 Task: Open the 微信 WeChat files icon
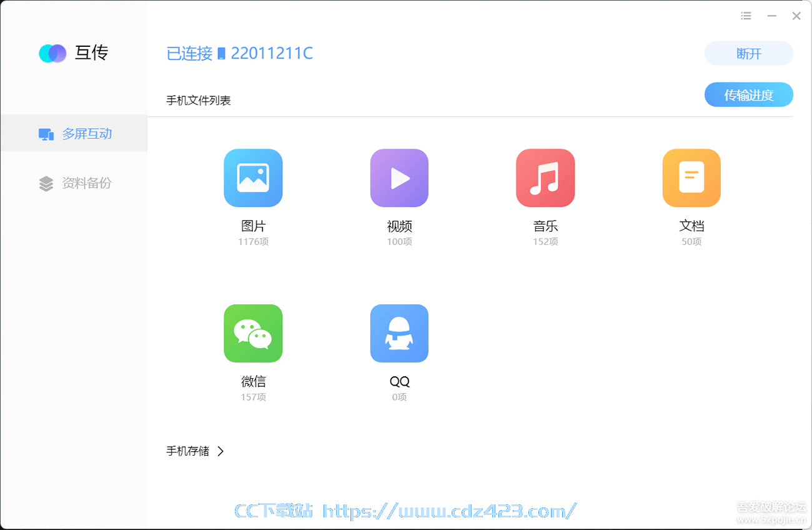pyautogui.click(x=253, y=333)
